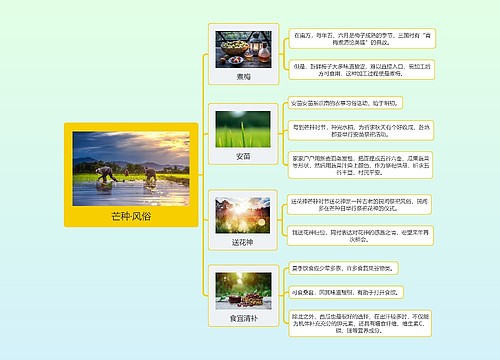Select the note starting with 夏季饮食
The height and width of the screenshot is (360, 500).
click(x=343, y=268)
